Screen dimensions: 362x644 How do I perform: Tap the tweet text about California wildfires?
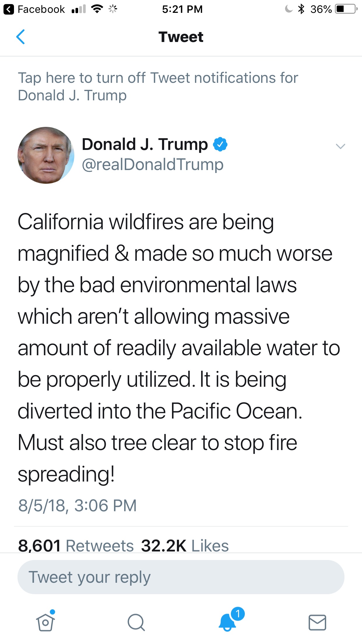pyautogui.click(x=179, y=348)
